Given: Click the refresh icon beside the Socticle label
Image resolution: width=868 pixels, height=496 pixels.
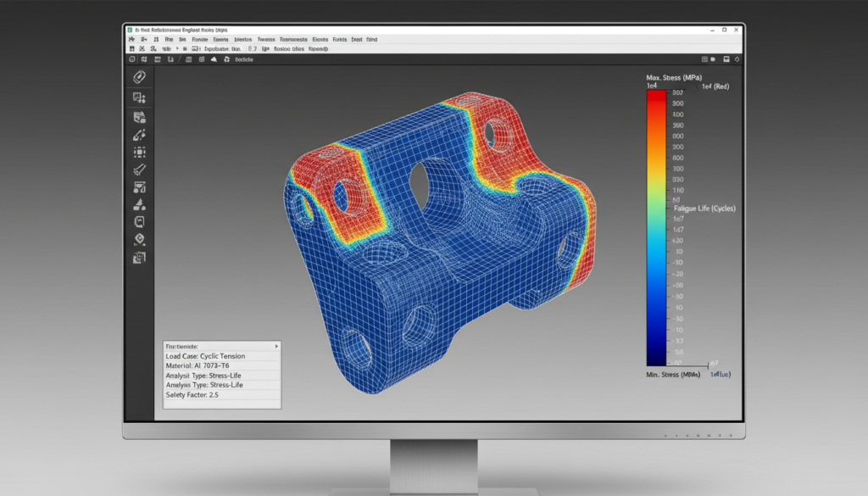Looking at the screenshot, I should (x=226, y=59).
